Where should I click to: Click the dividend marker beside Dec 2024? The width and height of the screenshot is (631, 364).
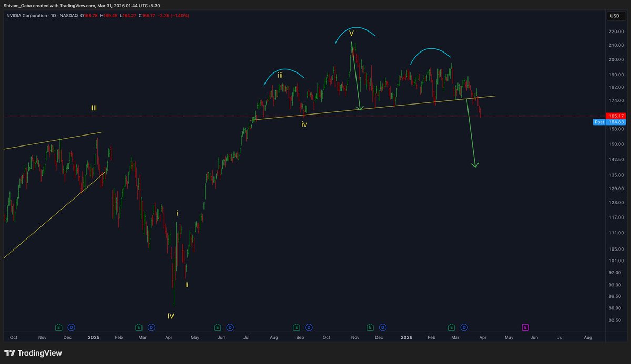point(72,327)
